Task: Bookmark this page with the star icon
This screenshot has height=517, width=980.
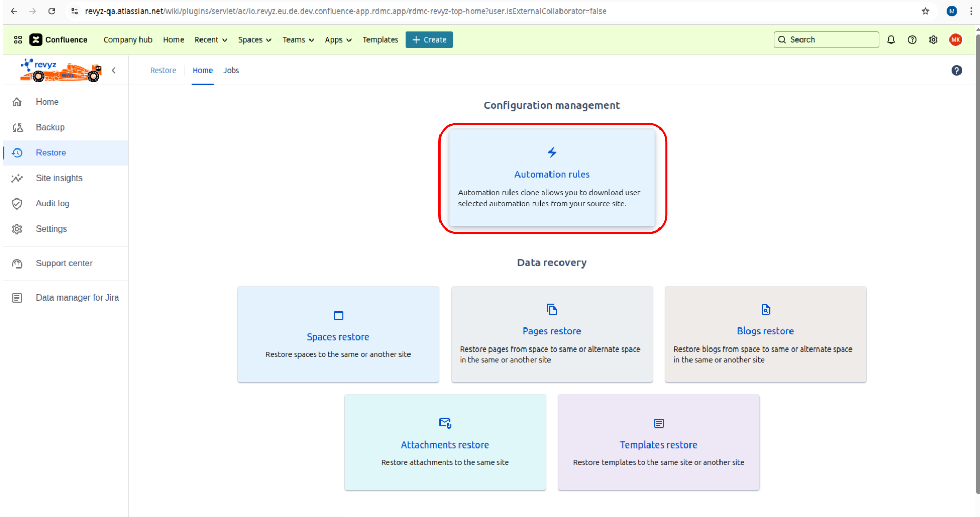Action: (925, 11)
